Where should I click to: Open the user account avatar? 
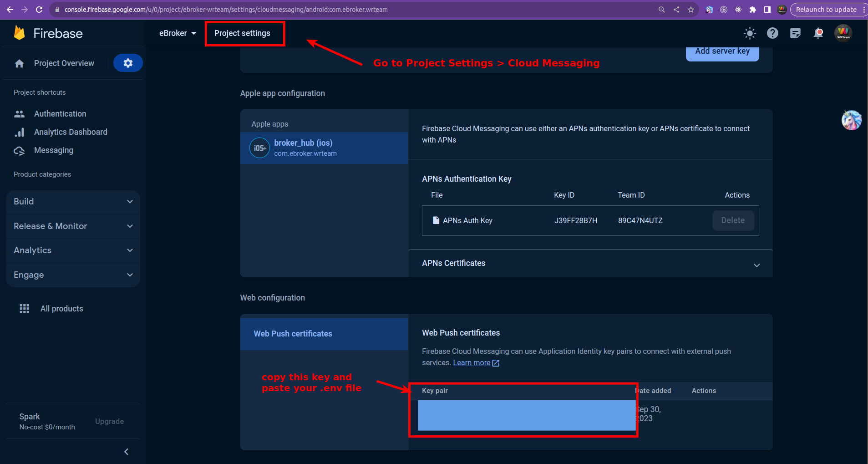[843, 33]
